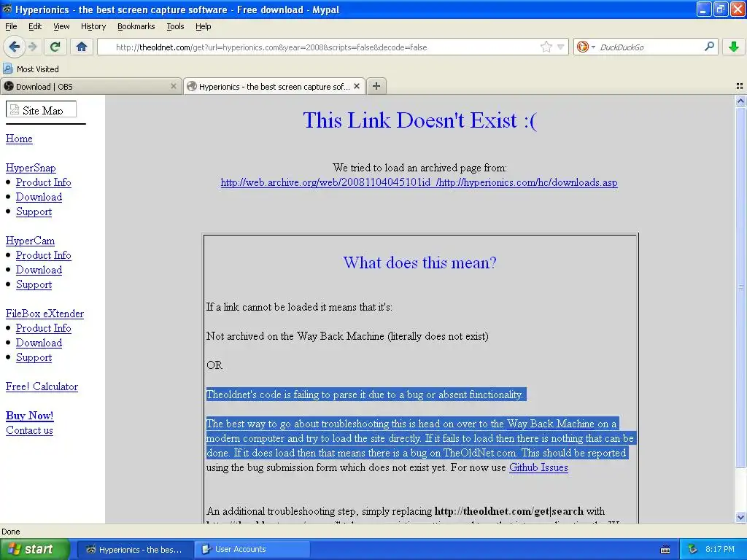The height and width of the screenshot is (560, 747).
Task: Click the page scrollbar up arrow
Action: (x=740, y=101)
